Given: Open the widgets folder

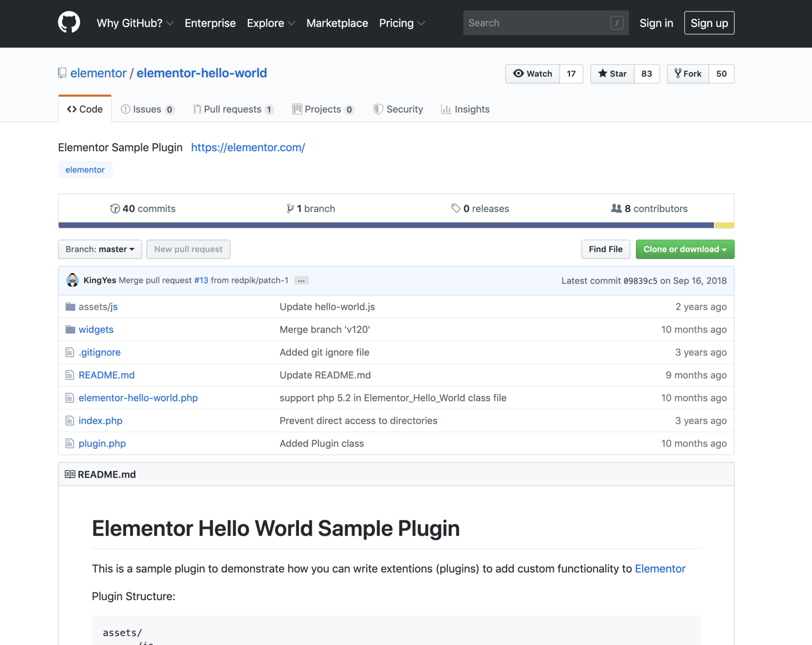Looking at the screenshot, I should point(96,330).
